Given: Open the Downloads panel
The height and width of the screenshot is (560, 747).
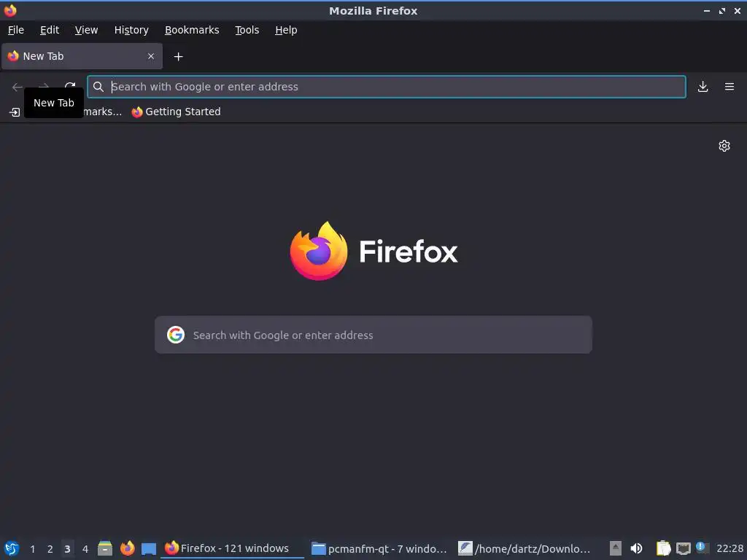Looking at the screenshot, I should [703, 87].
